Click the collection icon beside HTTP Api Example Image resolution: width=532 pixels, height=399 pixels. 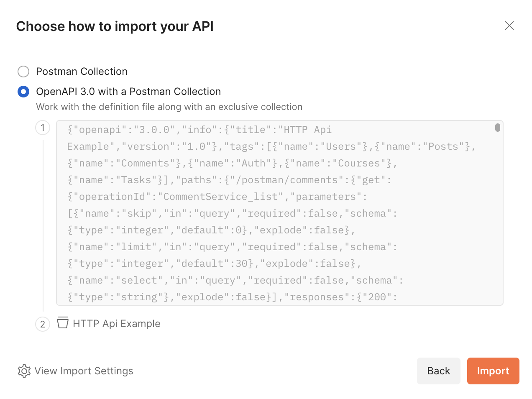tap(62, 323)
